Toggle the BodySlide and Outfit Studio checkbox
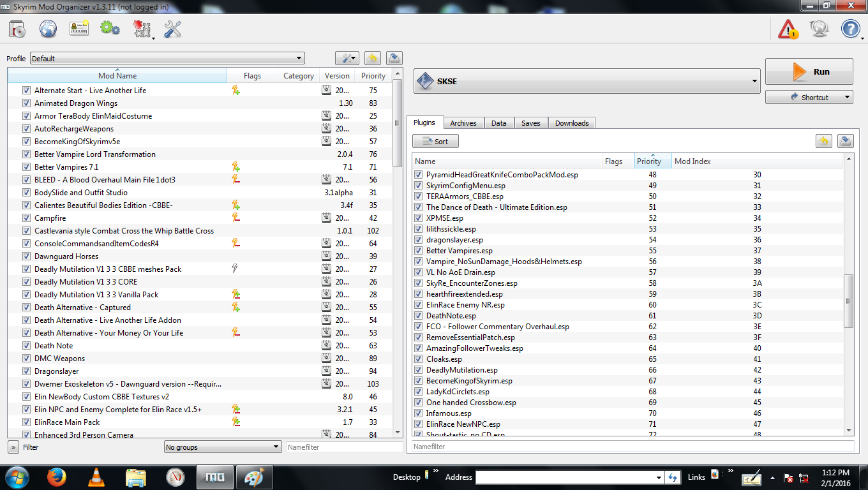Screen dimensions: 868x490 click(26, 193)
